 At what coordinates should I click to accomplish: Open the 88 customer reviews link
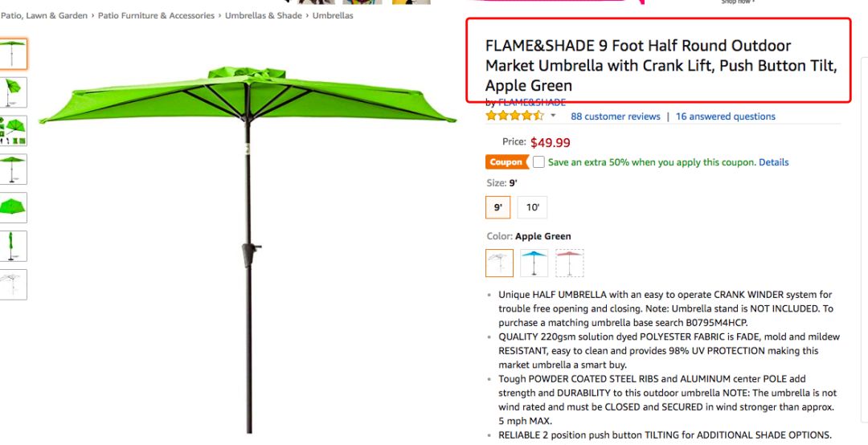pyautogui.click(x=615, y=116)
